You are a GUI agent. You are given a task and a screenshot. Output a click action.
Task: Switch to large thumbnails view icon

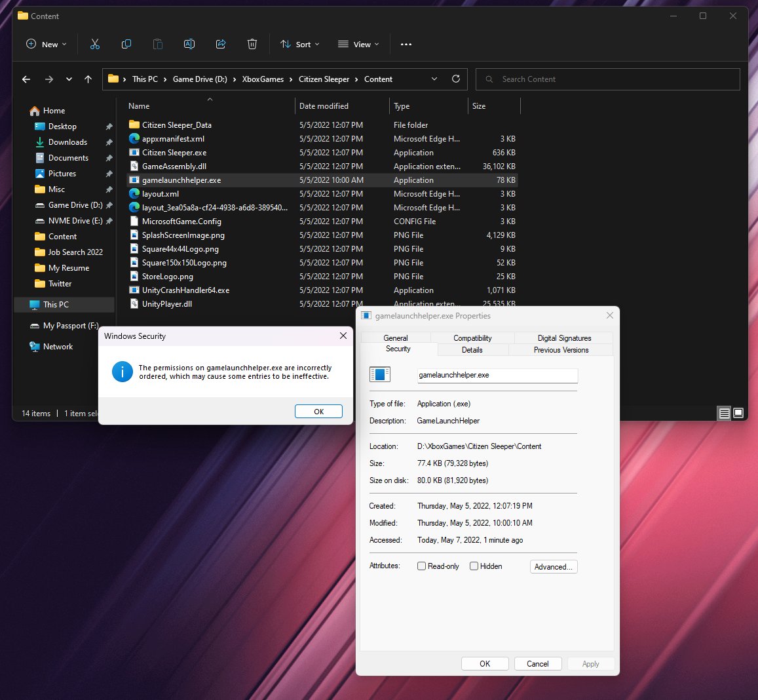point(738,413)
